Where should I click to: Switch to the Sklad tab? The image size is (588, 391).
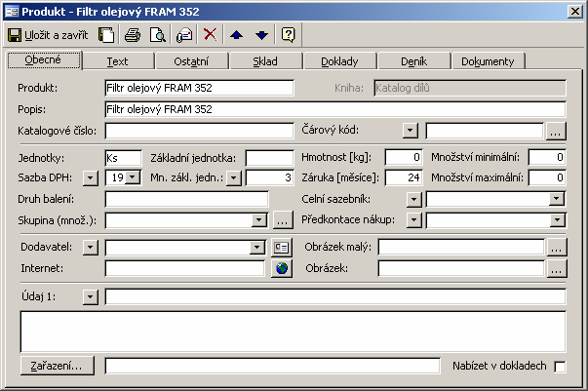265,61
